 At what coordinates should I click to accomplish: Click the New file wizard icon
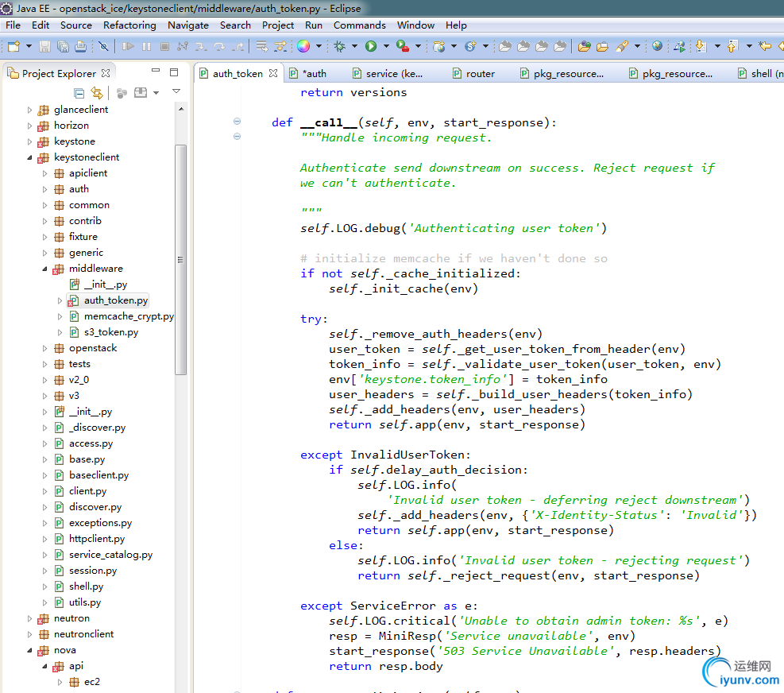pyautogui.click(x=14, y=47)
